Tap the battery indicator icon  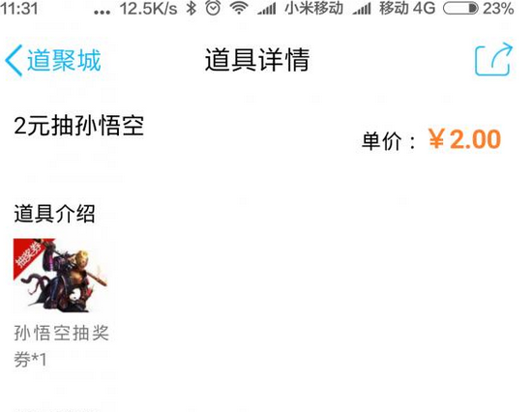click(461, 8)
